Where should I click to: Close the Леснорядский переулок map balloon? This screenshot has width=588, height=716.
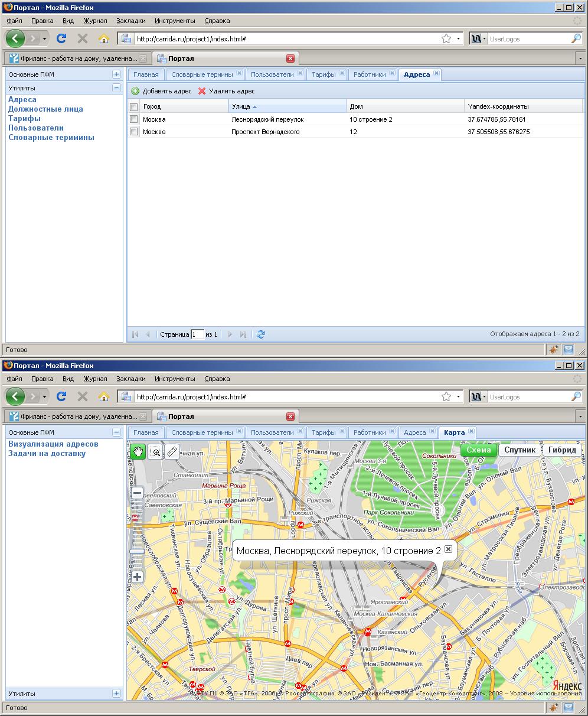tap(449, 549)
